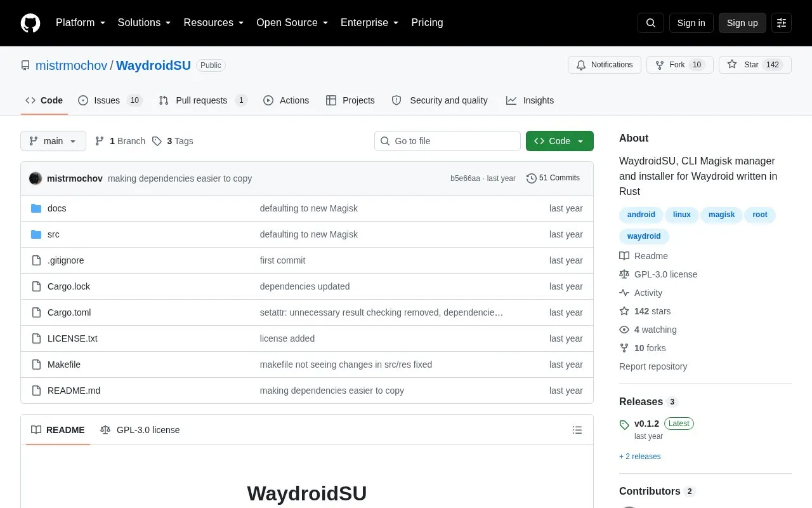Open the Cargo.toml file
Screen dimensions: 812x508
tap(69, 312)
